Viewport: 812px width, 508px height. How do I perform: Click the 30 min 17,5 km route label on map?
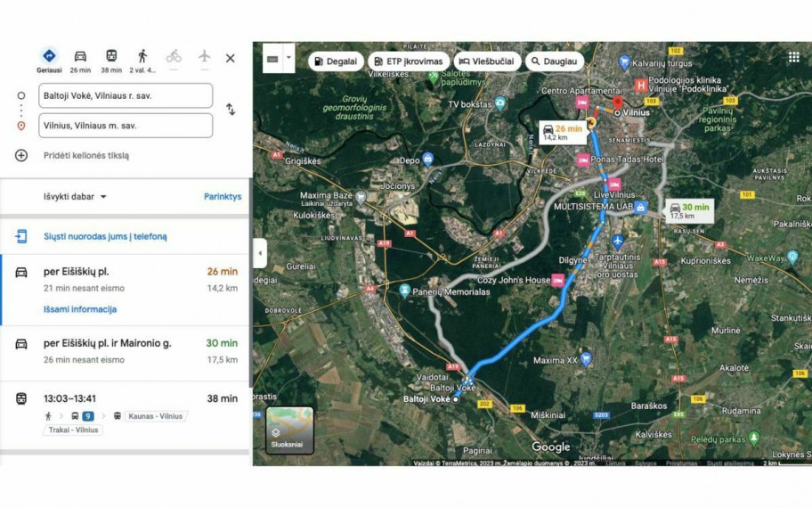tap(689, 211)
